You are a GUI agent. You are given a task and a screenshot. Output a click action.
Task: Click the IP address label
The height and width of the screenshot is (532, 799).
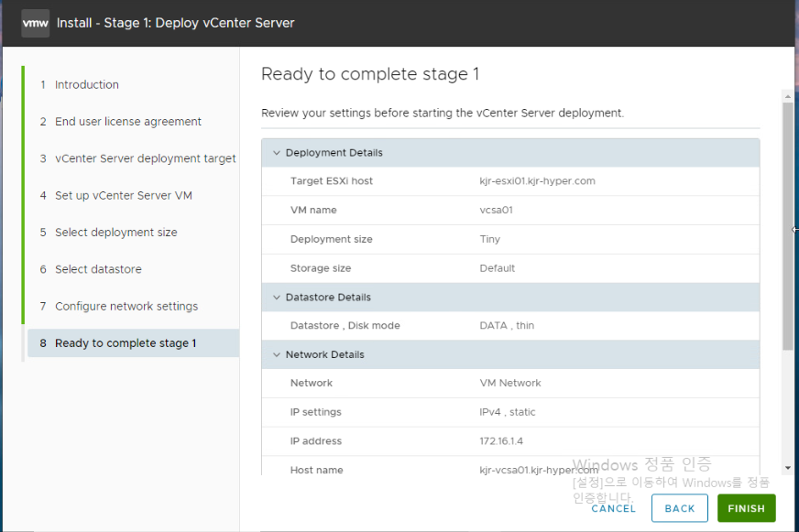click(316, 441)
